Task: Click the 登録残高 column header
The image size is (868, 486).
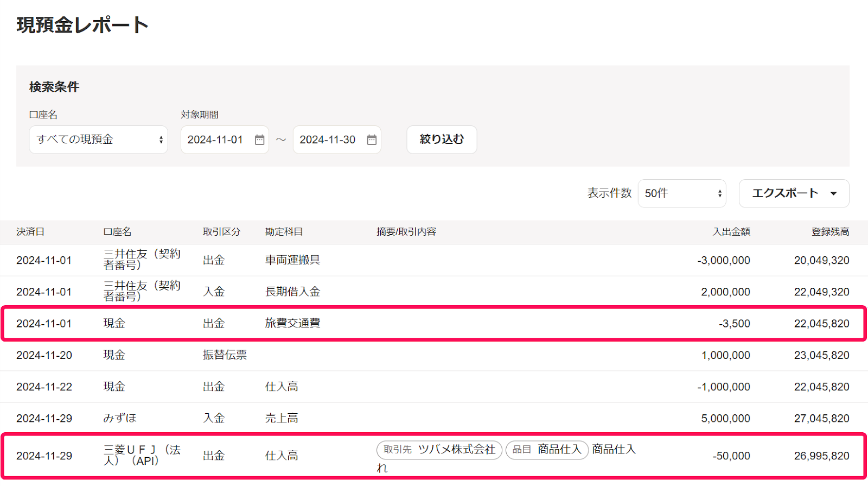Action: tap(831, 232)
